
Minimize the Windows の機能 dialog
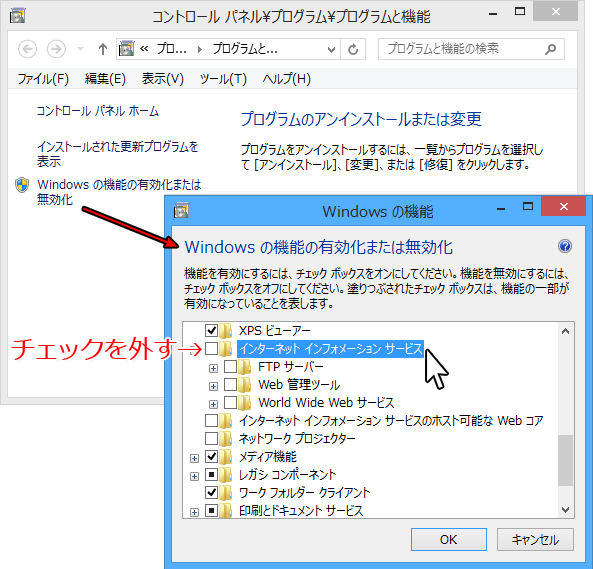pos(501,208)
